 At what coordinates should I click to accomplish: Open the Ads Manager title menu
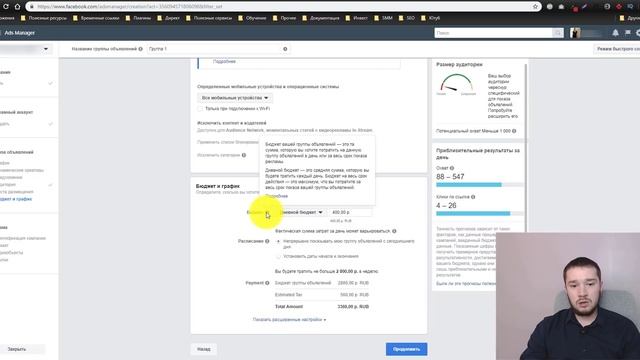(x=19, y=33)
